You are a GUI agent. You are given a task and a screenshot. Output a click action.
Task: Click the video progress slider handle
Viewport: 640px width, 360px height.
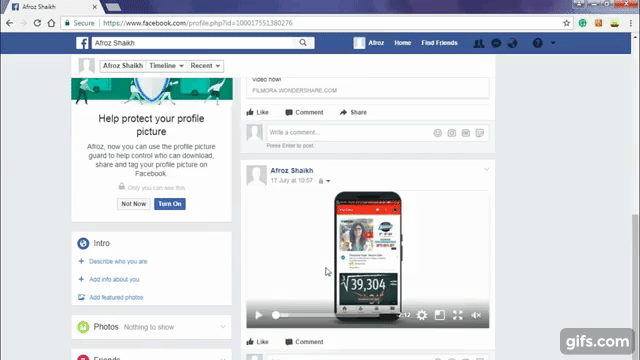pos(276,315)
